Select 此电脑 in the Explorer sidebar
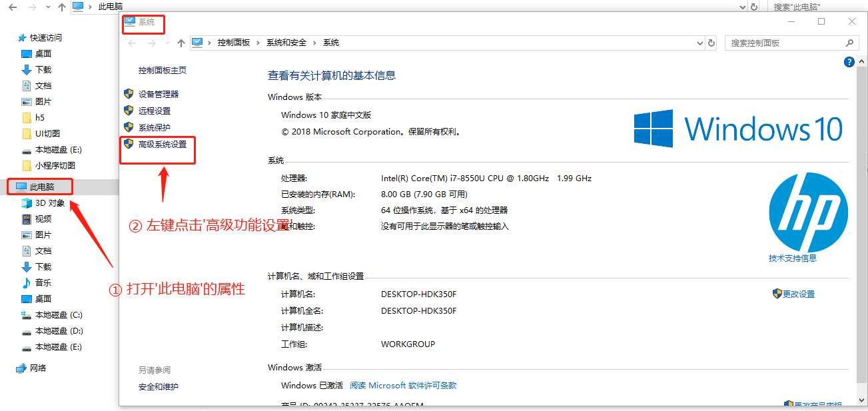The image size is (868, 411). [x=36, y=187]
